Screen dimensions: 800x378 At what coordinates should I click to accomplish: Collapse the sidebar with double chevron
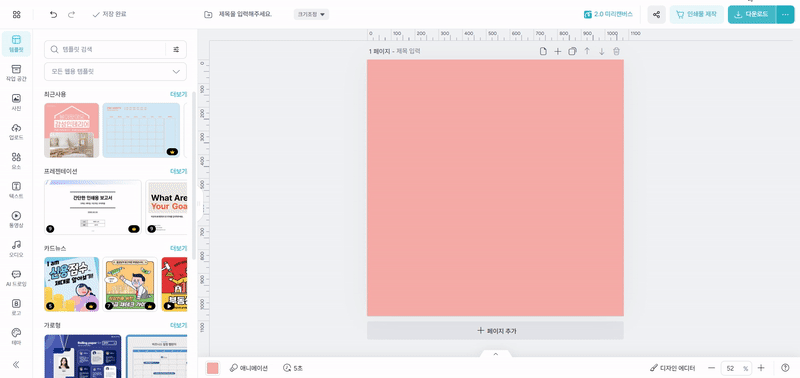(16, 364)
